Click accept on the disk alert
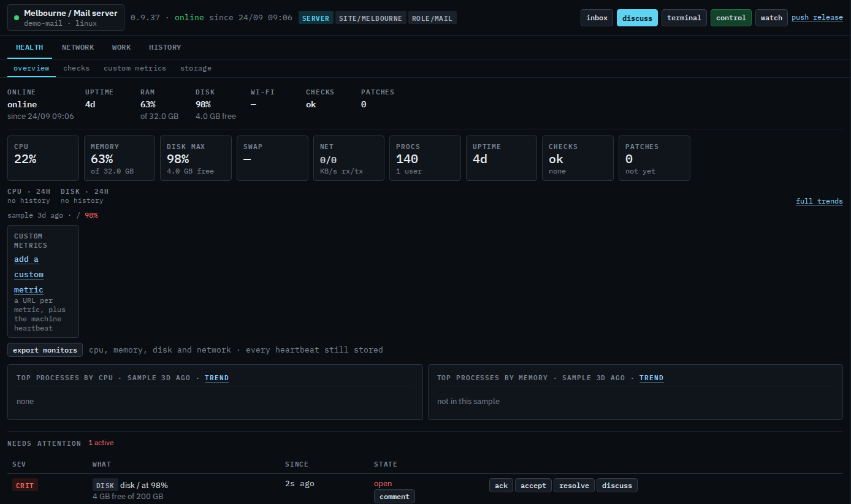The height and width of the screenshot is (504, 851). pos(533,486)
